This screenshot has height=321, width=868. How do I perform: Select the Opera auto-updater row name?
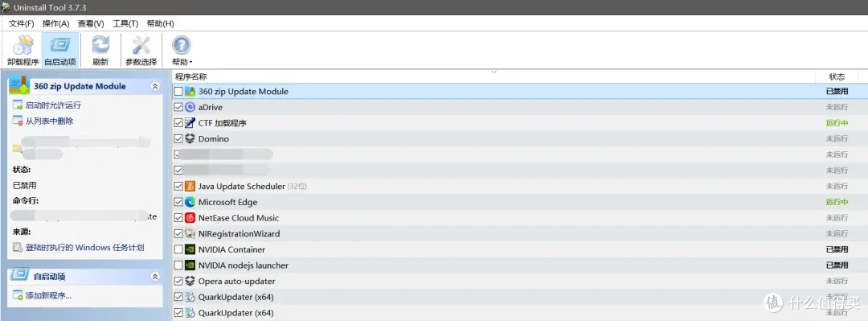(x=237, y=281)
